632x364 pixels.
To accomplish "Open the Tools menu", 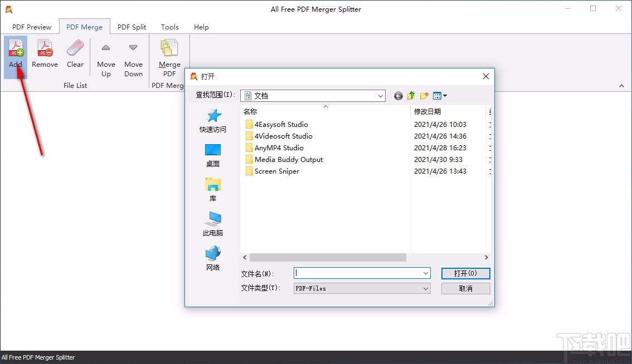I will (169, 26).
